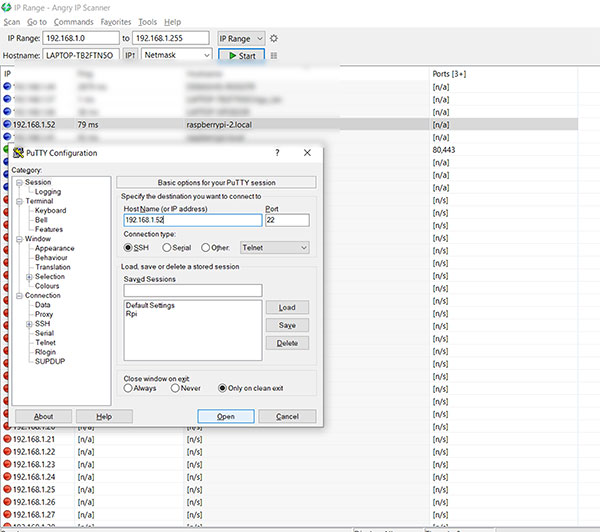Click the raspberrypi-2.local hostname cell
This screenshot has height=532, width=600.
(x=219, y=124)
